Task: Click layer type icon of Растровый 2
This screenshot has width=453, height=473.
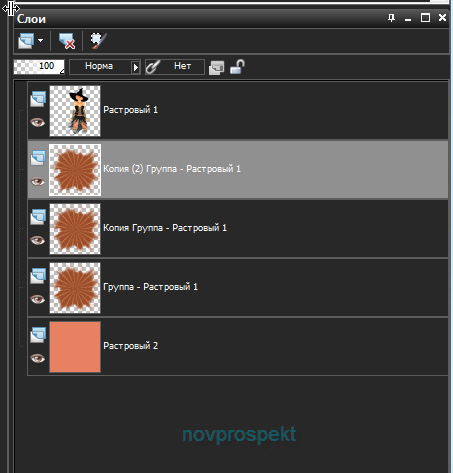Action: click(x=38, y=335)
